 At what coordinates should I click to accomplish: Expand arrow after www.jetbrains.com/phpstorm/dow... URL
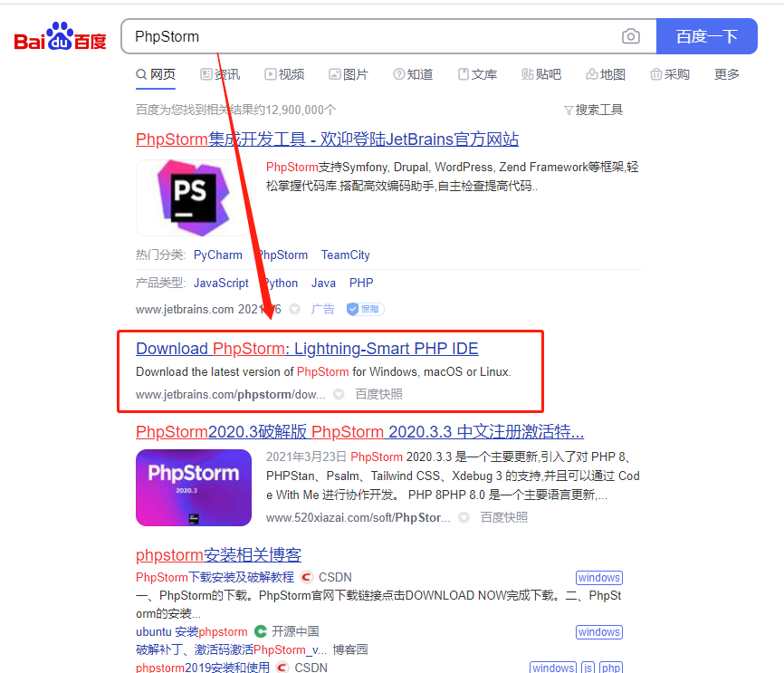point(339,394)
